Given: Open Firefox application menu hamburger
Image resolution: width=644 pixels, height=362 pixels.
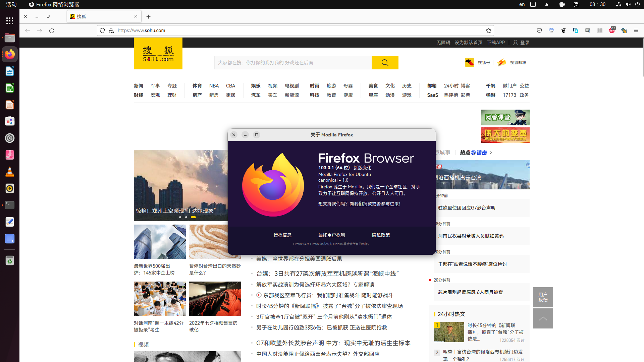Looking at the screenshot, I should [636, 31].
